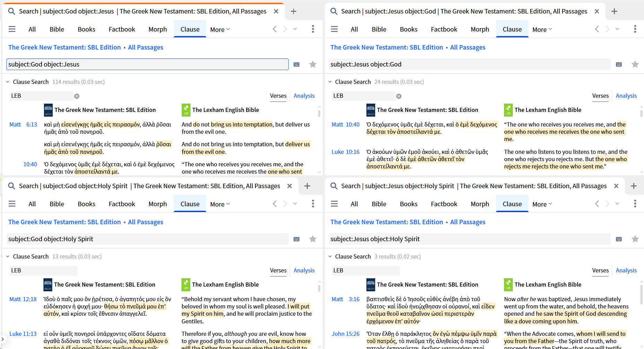Open Luke 11:13 reference link

[23, 334]
